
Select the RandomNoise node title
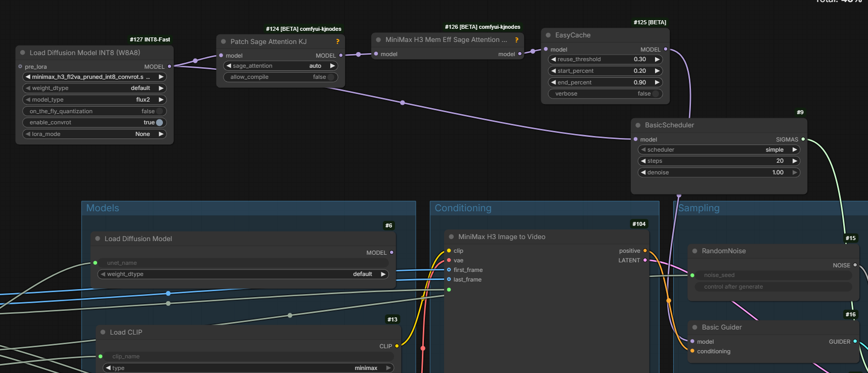(x=724, y=251)
